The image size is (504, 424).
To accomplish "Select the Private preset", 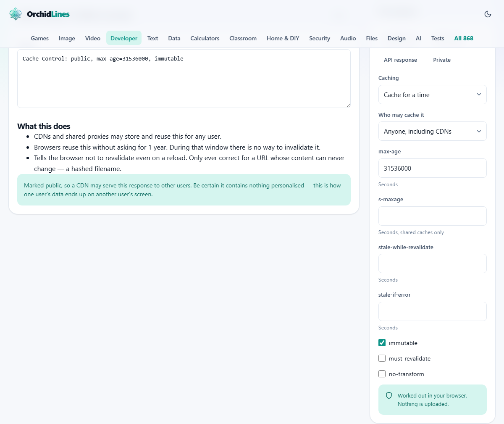I will [x=442, y=60].
